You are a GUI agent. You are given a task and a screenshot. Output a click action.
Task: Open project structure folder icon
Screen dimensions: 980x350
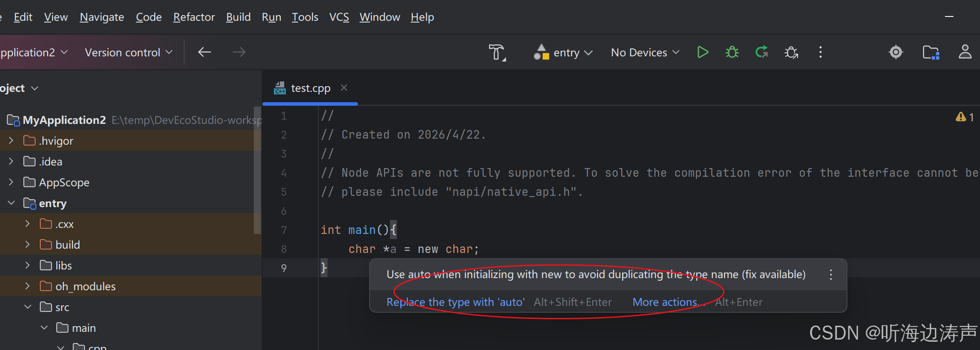(x=931, y=52)
